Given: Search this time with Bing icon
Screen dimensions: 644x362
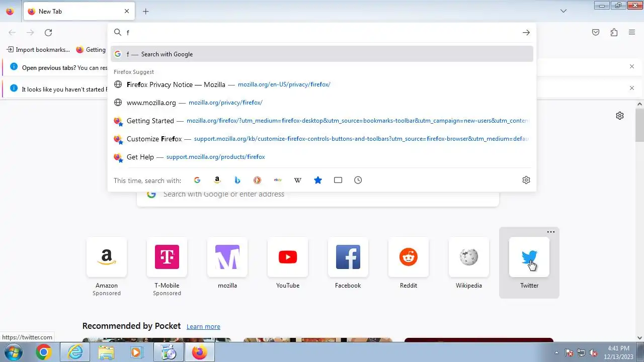Looking at the screenshot, I should [x=237, y=180].
